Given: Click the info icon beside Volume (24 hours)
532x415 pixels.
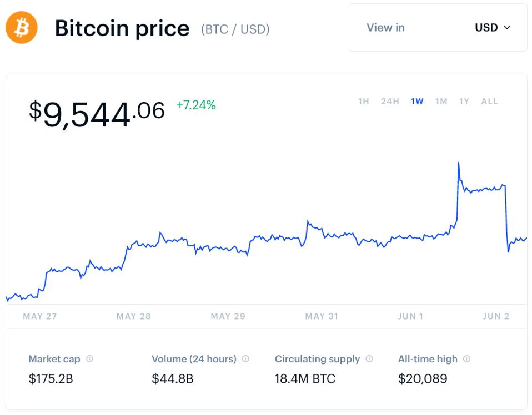Looking at the screenshot, I should (x=245, y=359).
